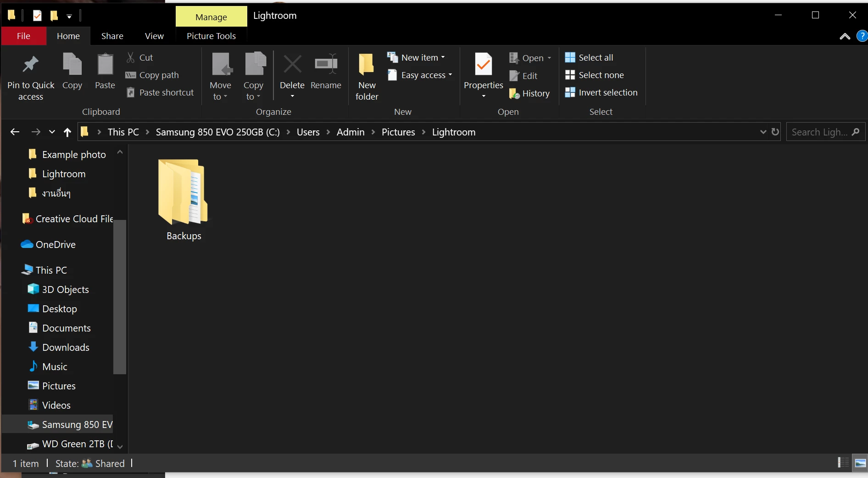
Task: Switch to Large icons view layout
Action: (861, 463)
